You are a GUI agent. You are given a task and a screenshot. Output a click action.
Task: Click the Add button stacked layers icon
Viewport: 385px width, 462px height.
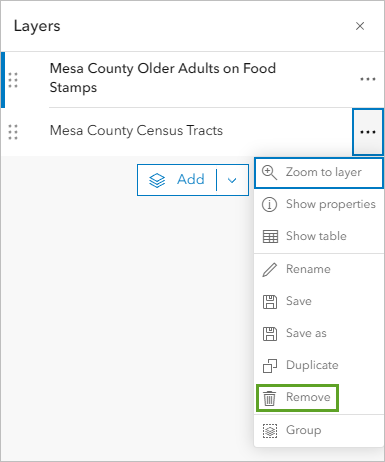(157, 180)
